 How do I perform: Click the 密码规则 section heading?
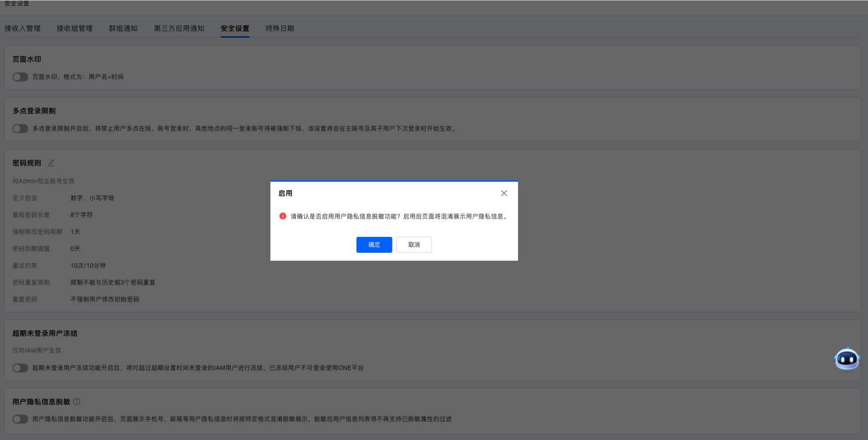click(x=27, y=163)
